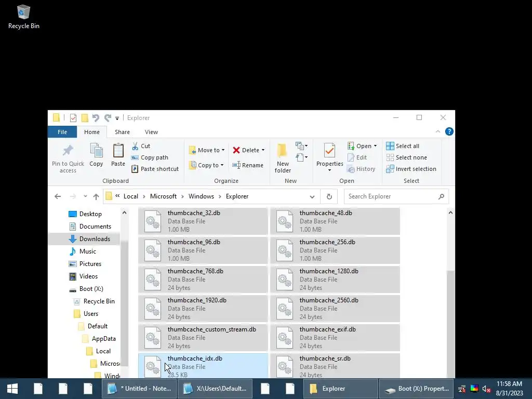Open Recent locations dropdown arrow
This screenshot has width=532, height=399.
(85, 196)
